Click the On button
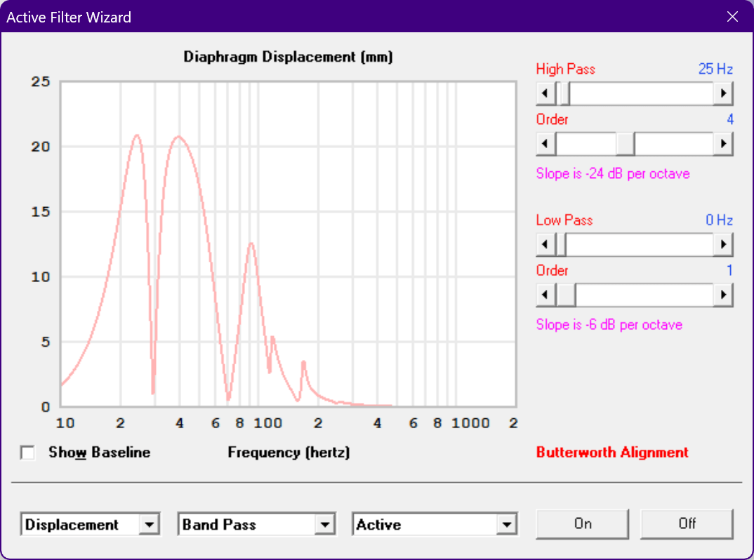The height and width of the screenshot is (560, 754). point(582,524)
